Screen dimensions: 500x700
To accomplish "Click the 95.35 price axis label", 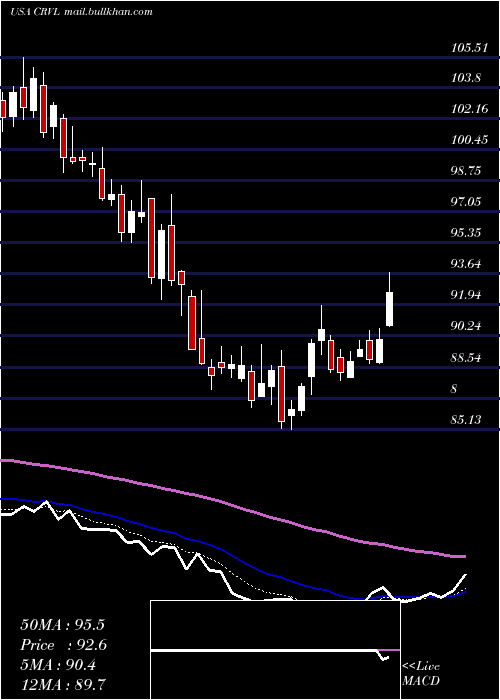I will click(x=466, y=233).
